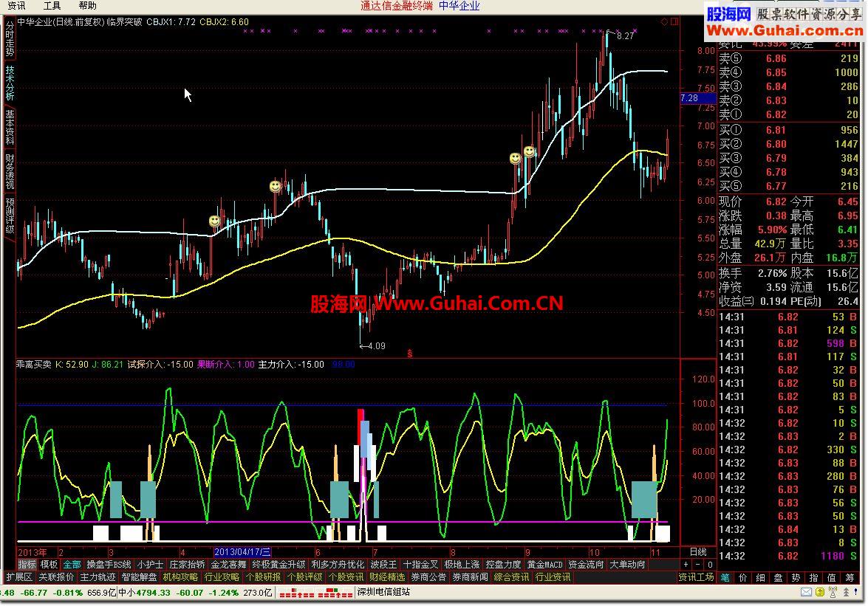Open the 扩展区 tab
The height and width of the screenshot is (606, 868).
click(19, 577)
